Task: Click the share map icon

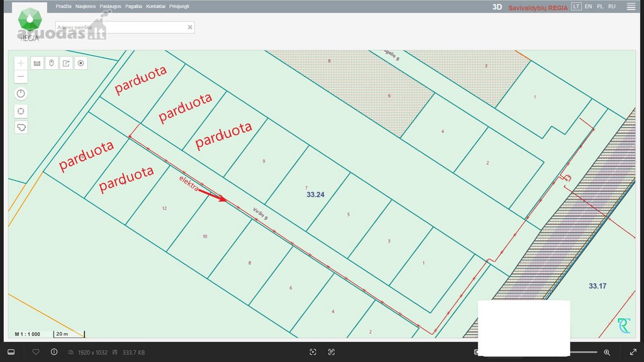Action: [66, 63]
